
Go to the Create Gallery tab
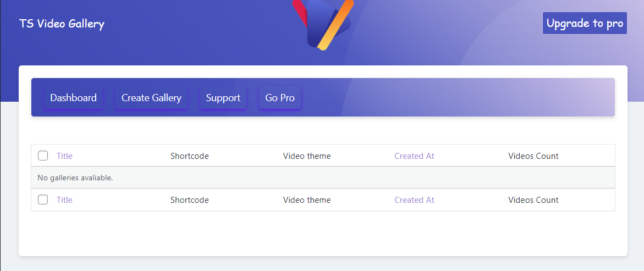coord(151,98)
